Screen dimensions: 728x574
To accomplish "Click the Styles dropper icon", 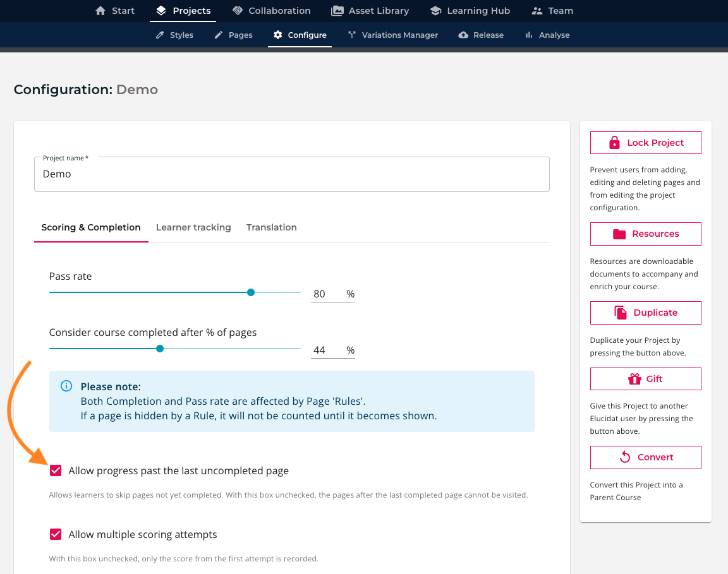I will 160,35.
